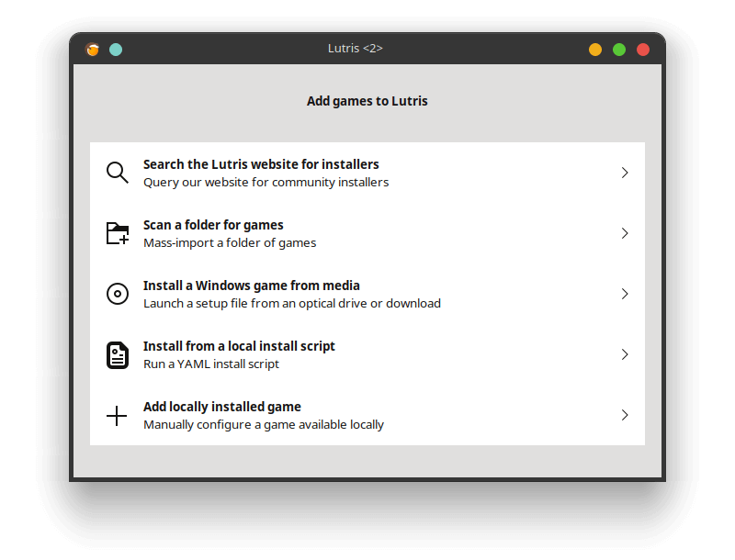Click the plus icon for adding local game
Viewport: 735px width, 560px height.
click(x=117, y=416)
